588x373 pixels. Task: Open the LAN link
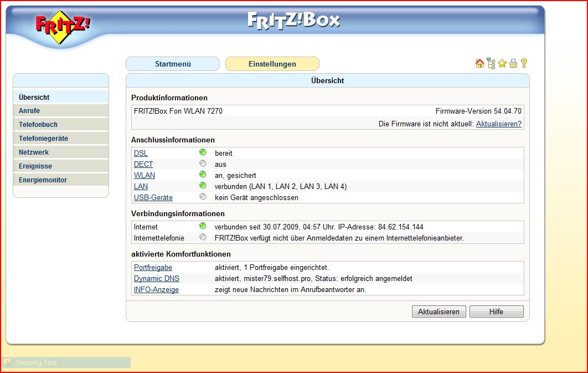coord(141,186)
